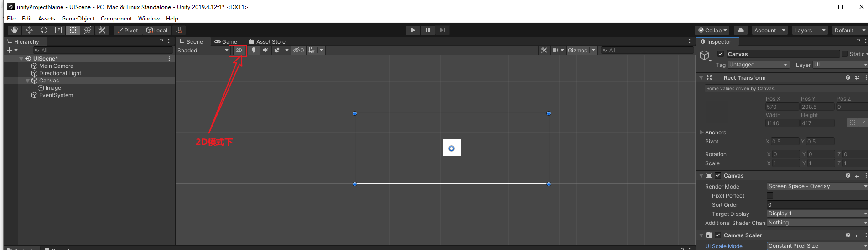Select the Hand tool in toolbar
This screenshot has height=250, width=868.
(x=15, y=30)
